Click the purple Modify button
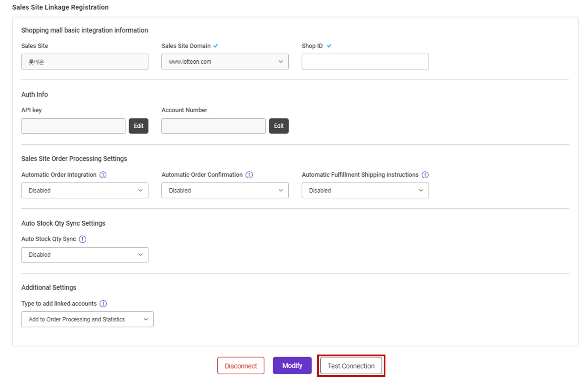 [x=292, y=366]
